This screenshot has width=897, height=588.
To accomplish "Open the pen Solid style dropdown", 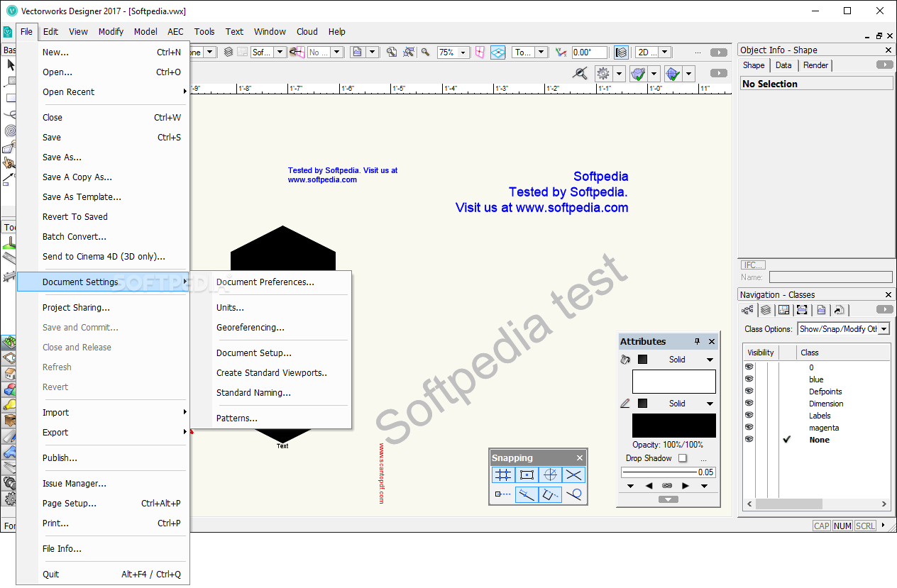I will (x=710, y=404).
